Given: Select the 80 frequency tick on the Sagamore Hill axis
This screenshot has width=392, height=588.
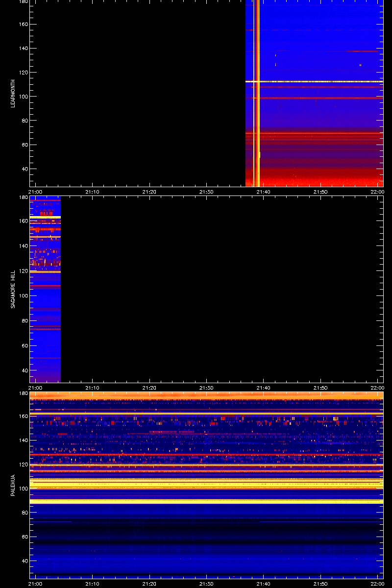Looking at the screenshot, I should click(x=25, y=321).
